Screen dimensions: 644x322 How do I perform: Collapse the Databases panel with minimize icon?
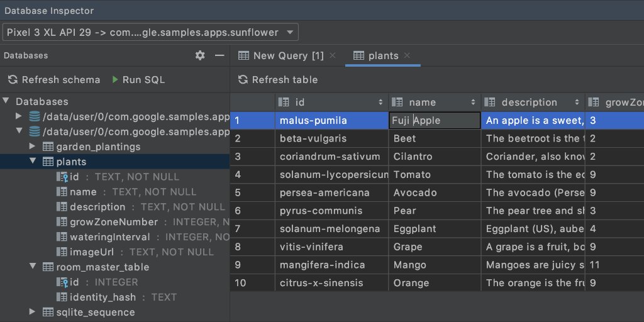pos(219,55)
